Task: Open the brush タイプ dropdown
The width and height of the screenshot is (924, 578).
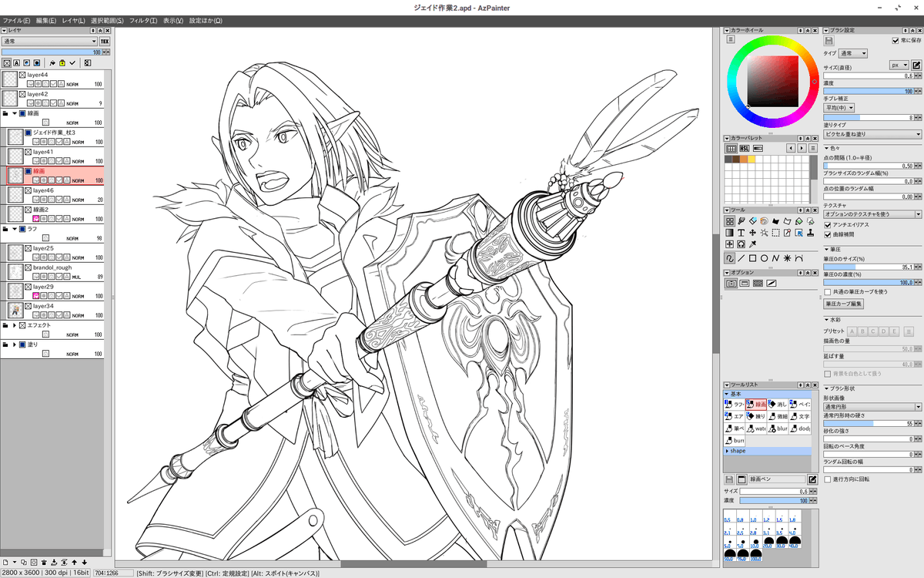Action: (853, 54)
